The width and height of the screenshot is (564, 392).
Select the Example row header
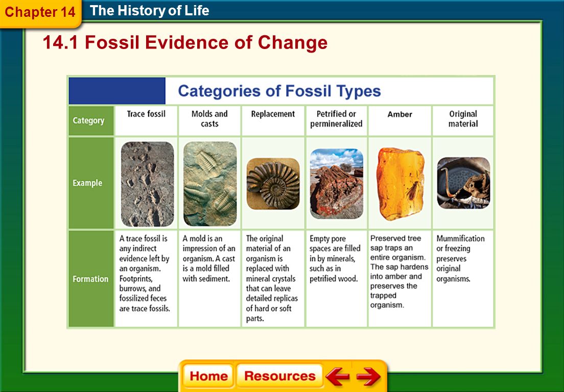click(91, 183)
